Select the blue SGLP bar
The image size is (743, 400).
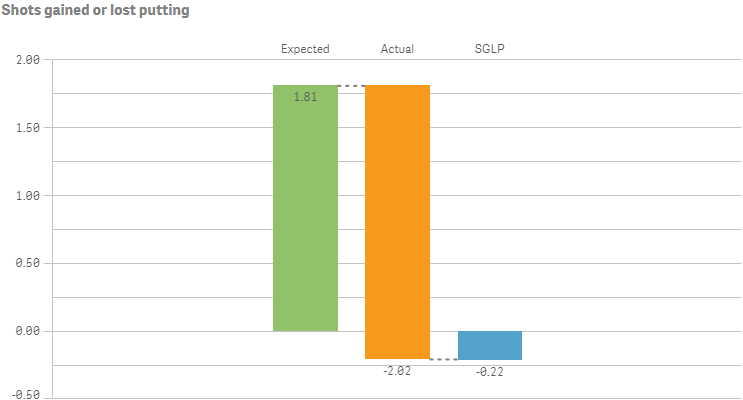(x=489, y=345)
